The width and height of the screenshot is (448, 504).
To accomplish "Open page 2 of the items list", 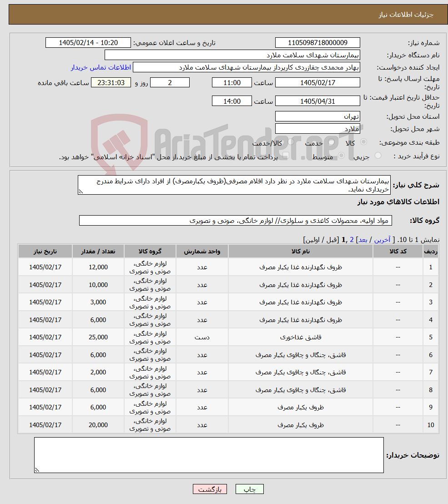I will click(352, 240).
